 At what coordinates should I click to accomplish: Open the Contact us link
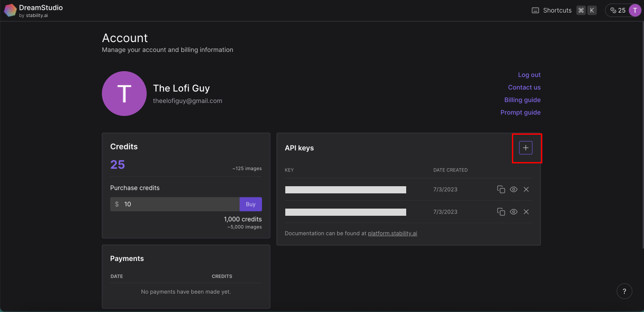(524, 87)
